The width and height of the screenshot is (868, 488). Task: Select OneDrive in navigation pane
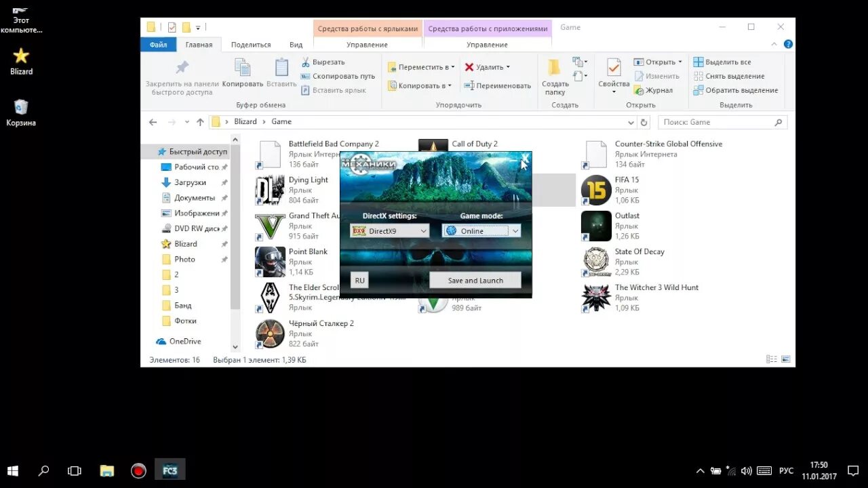pos(178,341)
